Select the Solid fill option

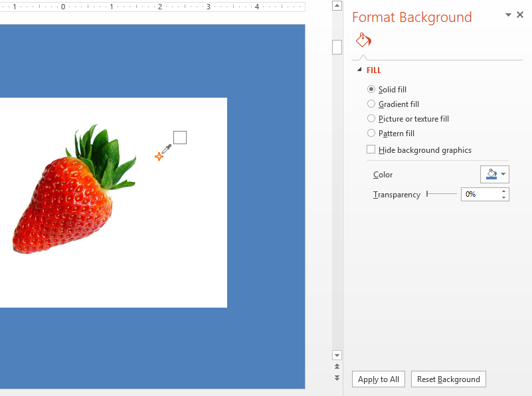tap(371, 89)
